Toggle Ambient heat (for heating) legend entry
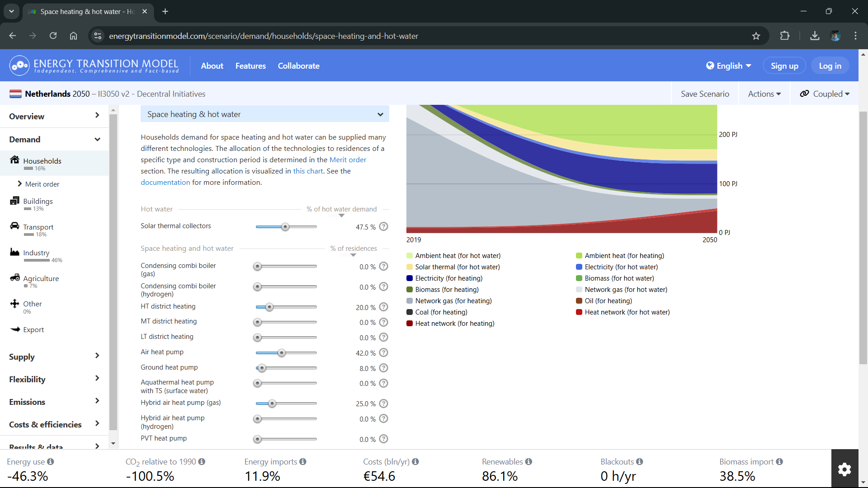This screenshot has height=488, width=868. point(620,256)
